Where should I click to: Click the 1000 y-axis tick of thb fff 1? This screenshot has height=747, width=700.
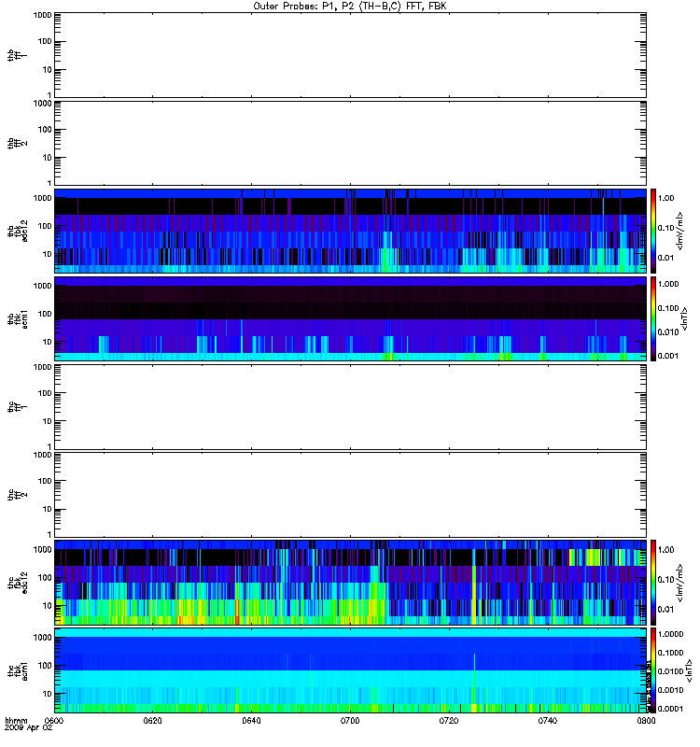42,15
